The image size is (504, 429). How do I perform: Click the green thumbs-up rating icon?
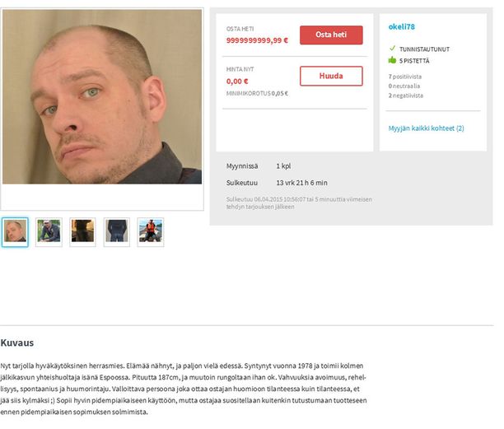tap(392, 60)
